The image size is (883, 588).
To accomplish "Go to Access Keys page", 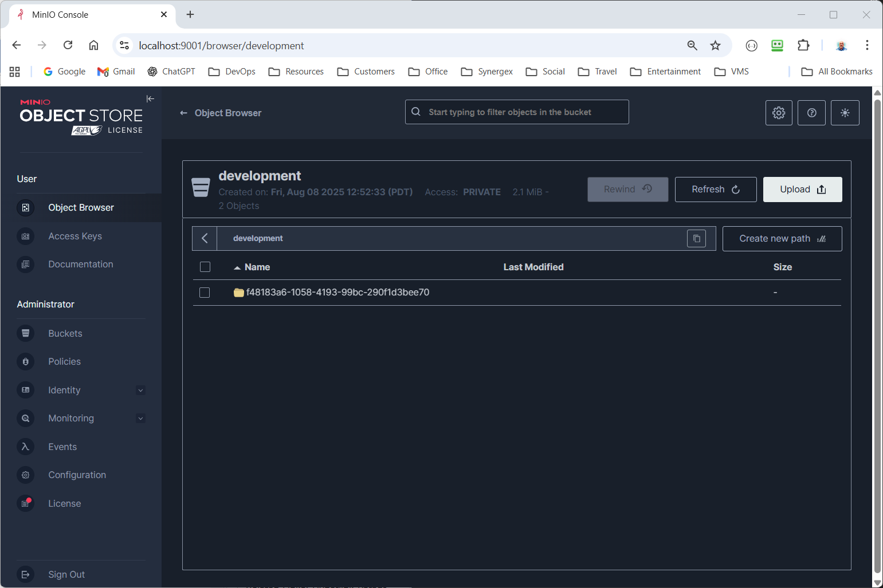I will pos(75,236).
